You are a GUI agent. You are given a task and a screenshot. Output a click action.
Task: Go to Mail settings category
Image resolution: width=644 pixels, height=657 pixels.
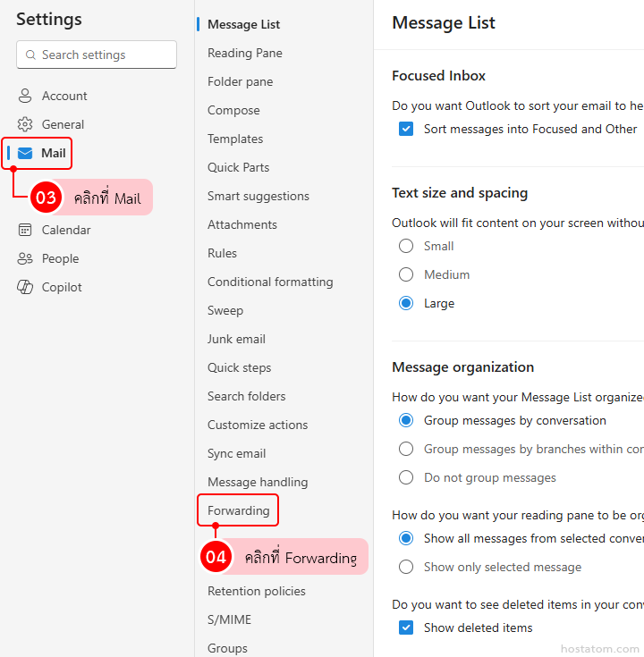pyautogui.click(x=54, y=154)
